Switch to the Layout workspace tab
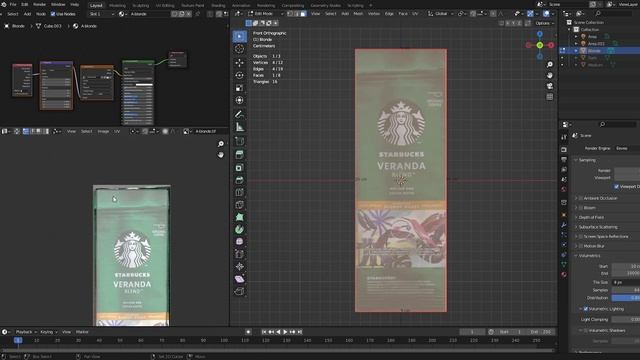The width and height of the screenshot is (640, 360). click(x=96, y=6)
